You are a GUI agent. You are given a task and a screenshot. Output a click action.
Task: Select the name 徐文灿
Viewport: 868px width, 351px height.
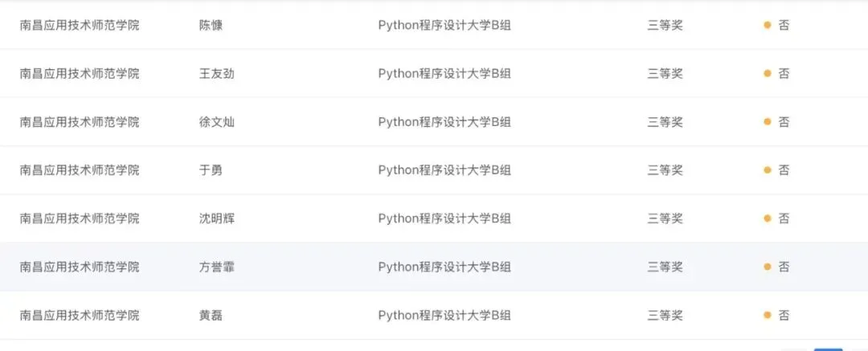[x=216, y=122]
